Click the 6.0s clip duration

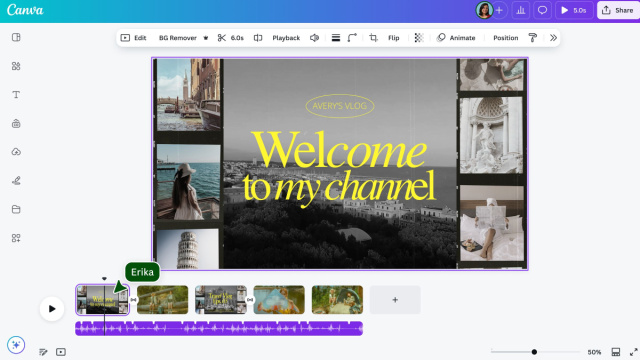pos(237,38)
